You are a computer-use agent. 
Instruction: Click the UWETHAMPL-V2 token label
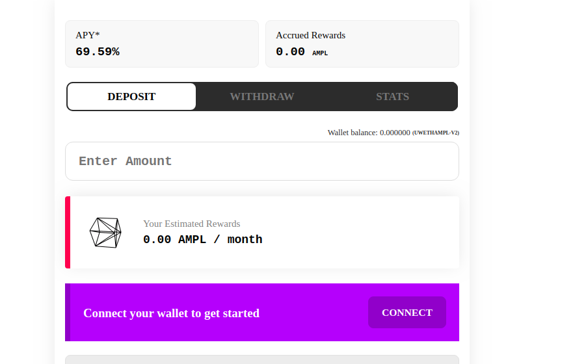point(436,133)
